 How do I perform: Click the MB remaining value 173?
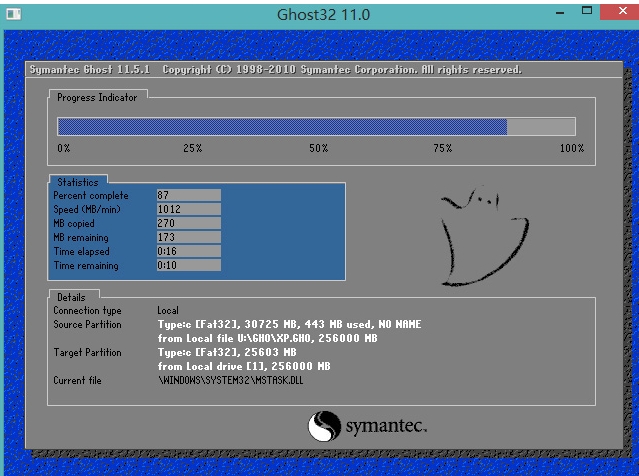[188, 238]
